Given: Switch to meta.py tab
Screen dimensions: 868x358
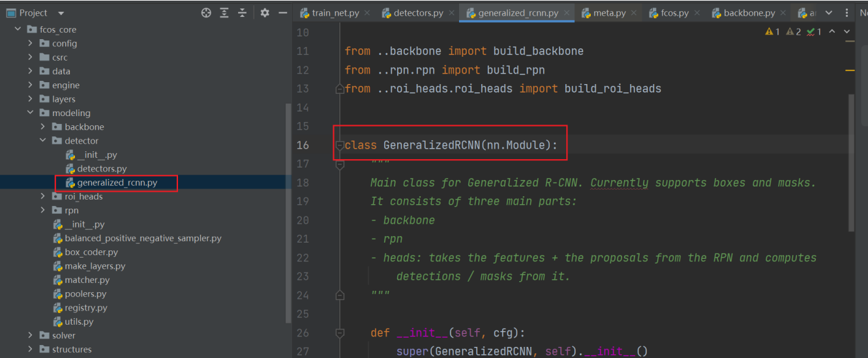Looking at the screenshot, I should click(609, 12).
